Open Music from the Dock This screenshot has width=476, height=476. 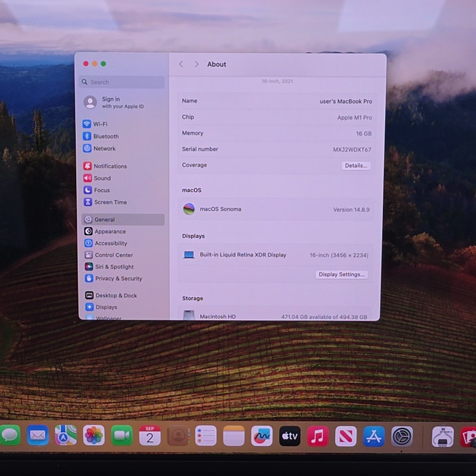click(x=318, y=436)
